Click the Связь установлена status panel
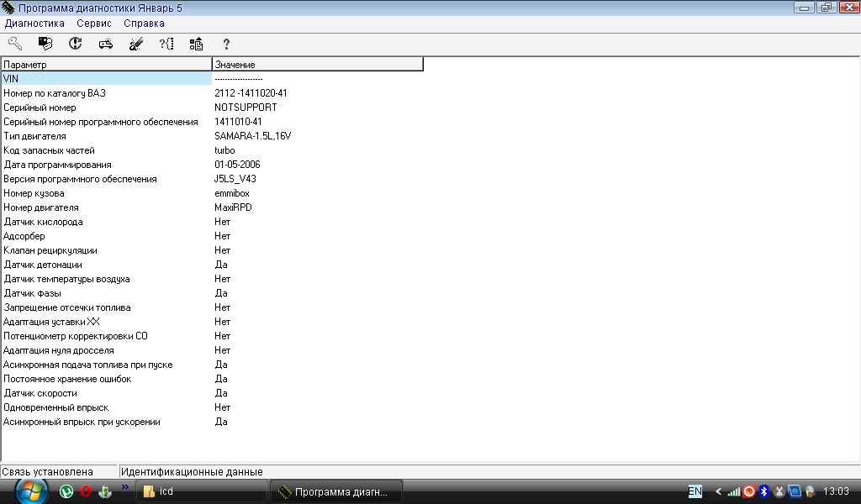This screenshot has width=861, height=504. (59, 471)
